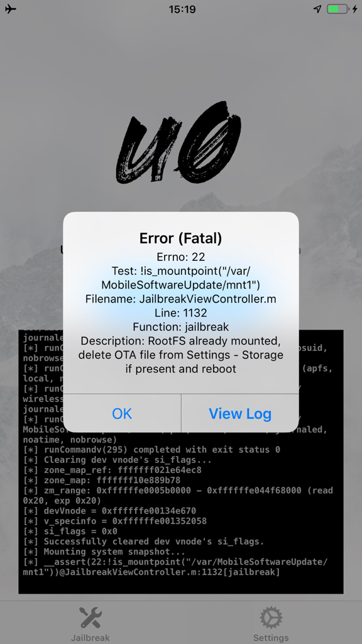Click the location services arrow icon
362x644 pixels.
coord(317,9)
